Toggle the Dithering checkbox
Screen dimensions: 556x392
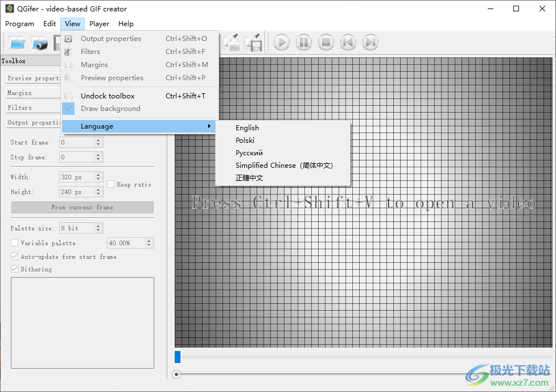pyautogui.click(x=15, y=269)
